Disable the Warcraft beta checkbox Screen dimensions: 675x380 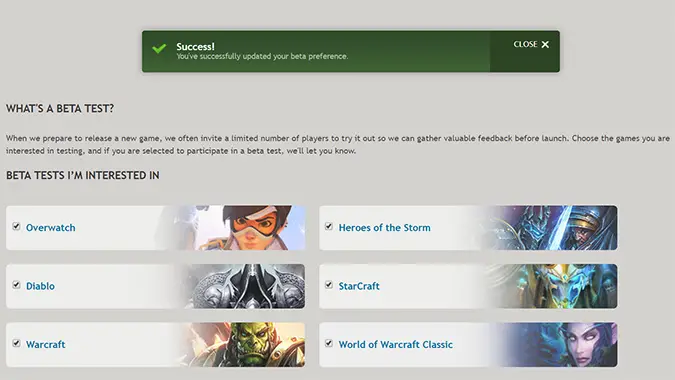[x=16, y=343]
